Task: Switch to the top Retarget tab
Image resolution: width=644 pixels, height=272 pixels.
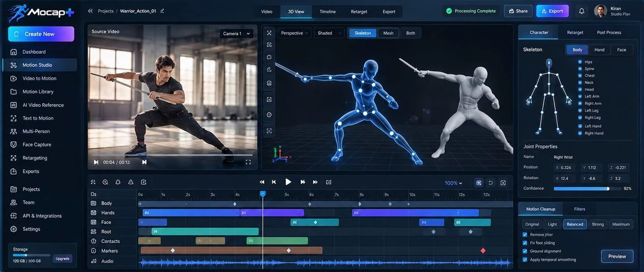Action: click(x=359, y=11)
